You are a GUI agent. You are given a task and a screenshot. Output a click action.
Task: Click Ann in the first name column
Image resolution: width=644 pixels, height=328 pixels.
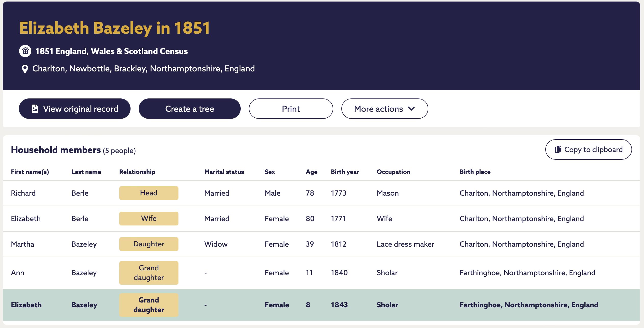[x=18, y=273]
